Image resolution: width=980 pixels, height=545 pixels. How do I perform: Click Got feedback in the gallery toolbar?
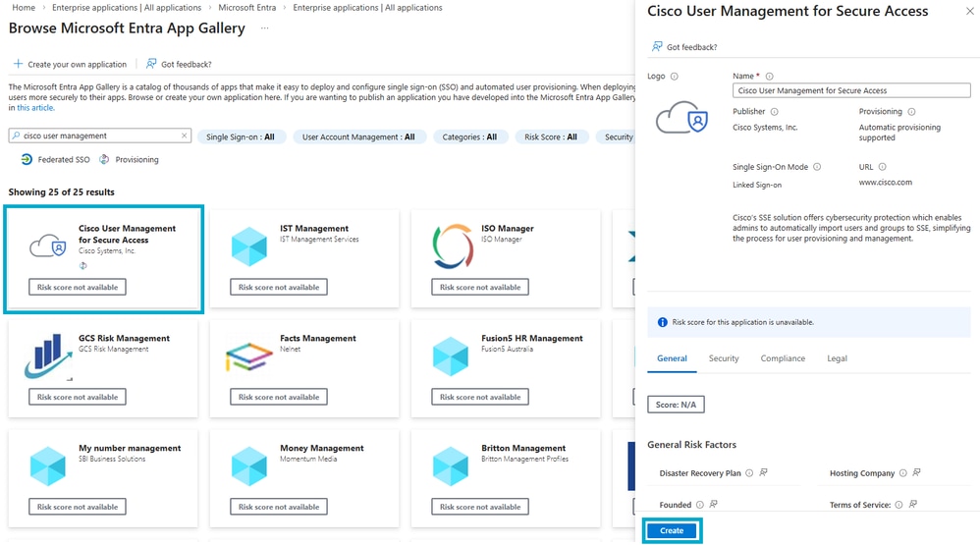(179, 64)
